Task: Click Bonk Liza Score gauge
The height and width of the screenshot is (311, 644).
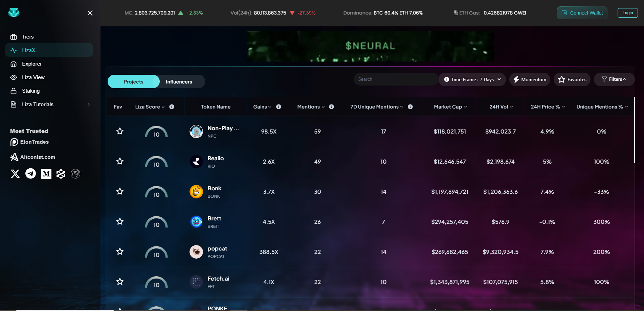Action: point(156,192)
